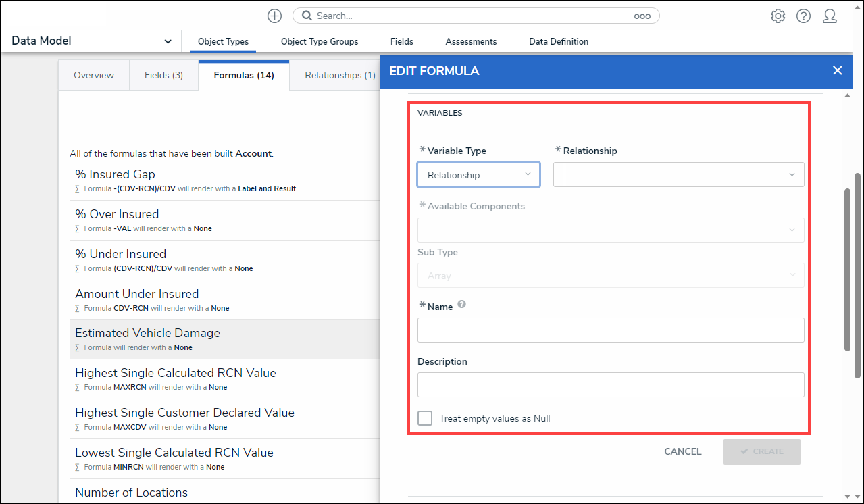
Task: Open the help question mark icon
Action: 803,16
